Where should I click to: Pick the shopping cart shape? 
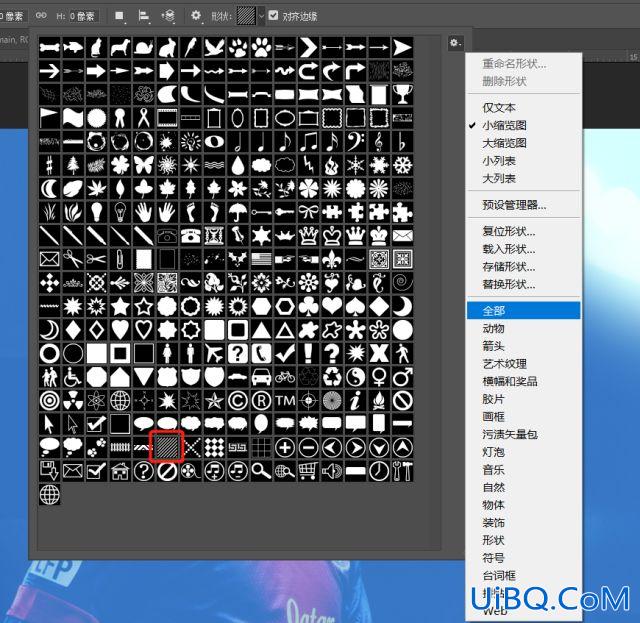(309, 471)
